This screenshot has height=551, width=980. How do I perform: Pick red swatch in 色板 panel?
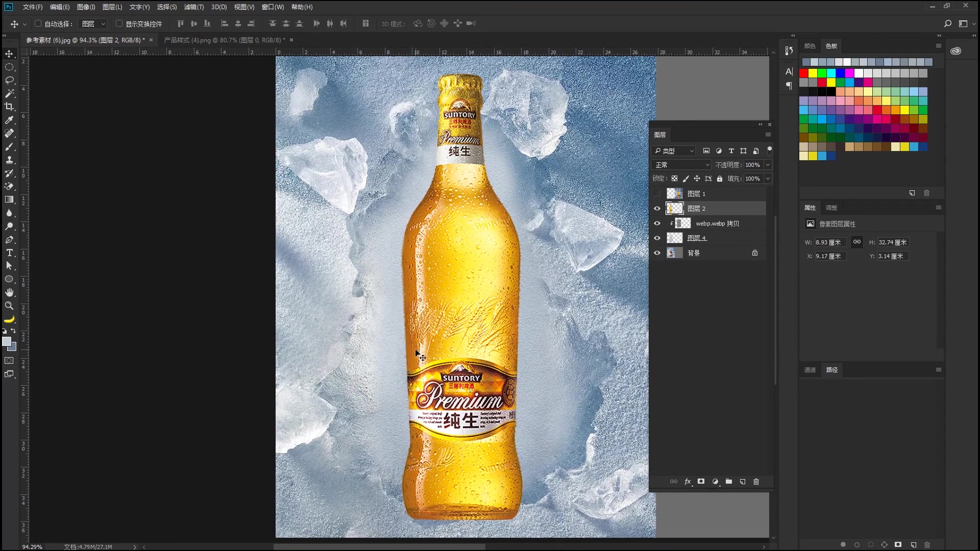pyautogui.click(x=804, y=73)
